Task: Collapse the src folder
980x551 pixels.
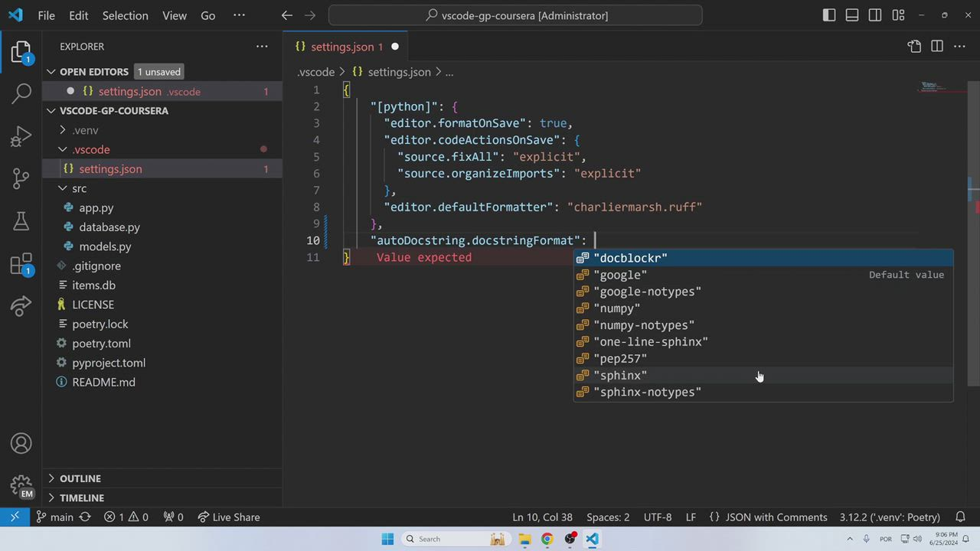Action: [x=79, y=188]
